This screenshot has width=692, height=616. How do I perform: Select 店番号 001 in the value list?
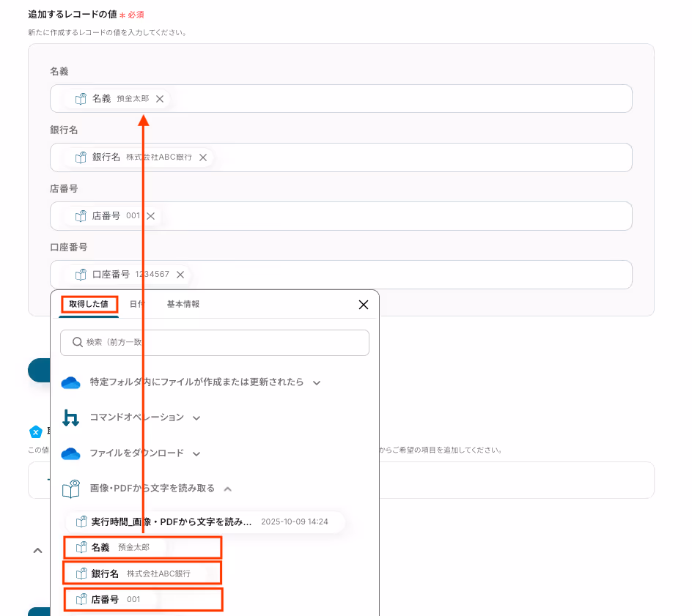143,600
